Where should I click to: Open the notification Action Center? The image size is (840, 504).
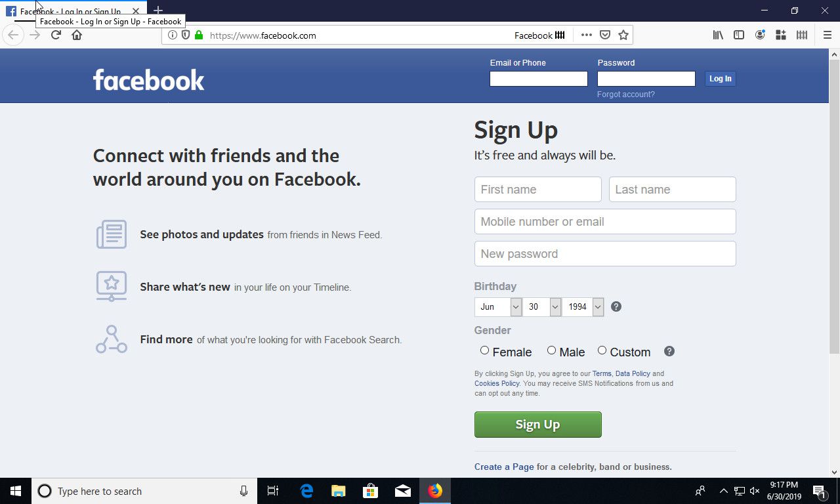point(820,491)
